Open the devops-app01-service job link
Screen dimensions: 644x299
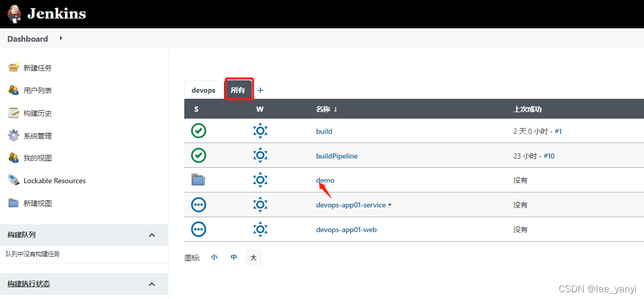[351, 205]
